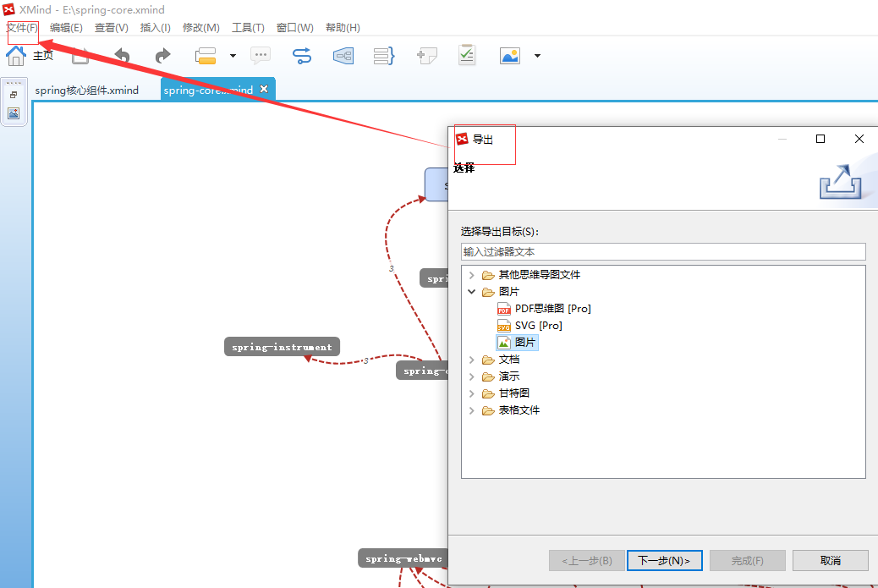Image resolution: width=878 pixels, height=588 pixels.
Task: Click the Summary bracket toolbar icon
Action: point(384,56)
